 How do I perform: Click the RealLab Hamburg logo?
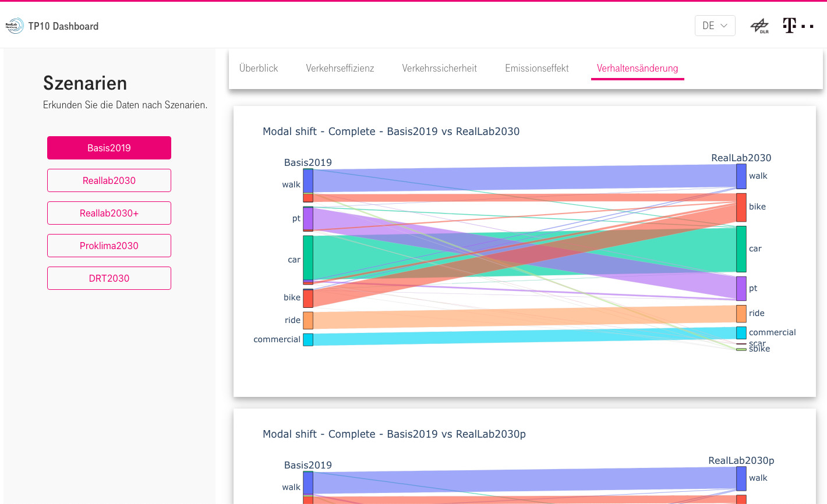[15, 26]
